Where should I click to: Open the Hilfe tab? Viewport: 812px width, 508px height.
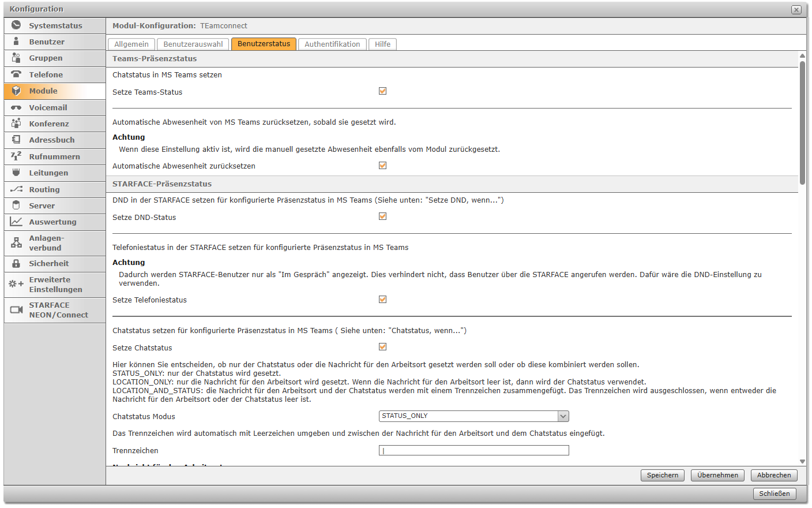(x=383, y=44)
